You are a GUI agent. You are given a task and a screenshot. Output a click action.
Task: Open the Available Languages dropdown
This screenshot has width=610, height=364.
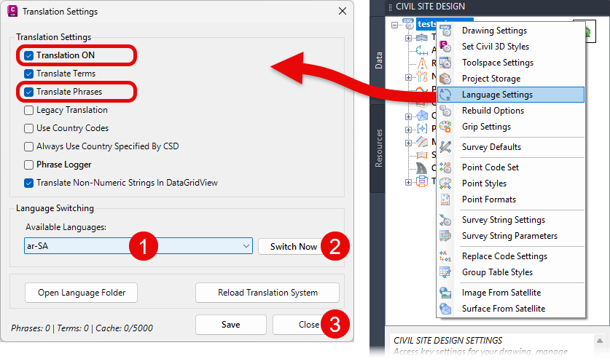[244, 247]
